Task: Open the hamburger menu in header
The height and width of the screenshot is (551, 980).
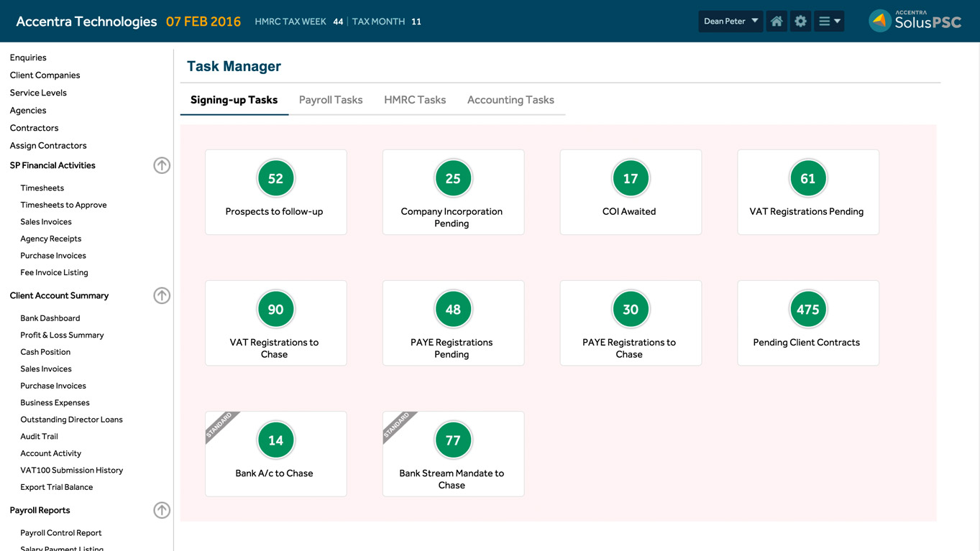Action: point(829,22)
